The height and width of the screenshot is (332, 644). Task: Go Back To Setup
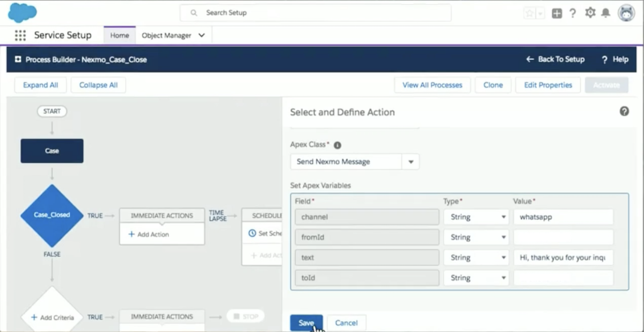(x=555, y=60)
